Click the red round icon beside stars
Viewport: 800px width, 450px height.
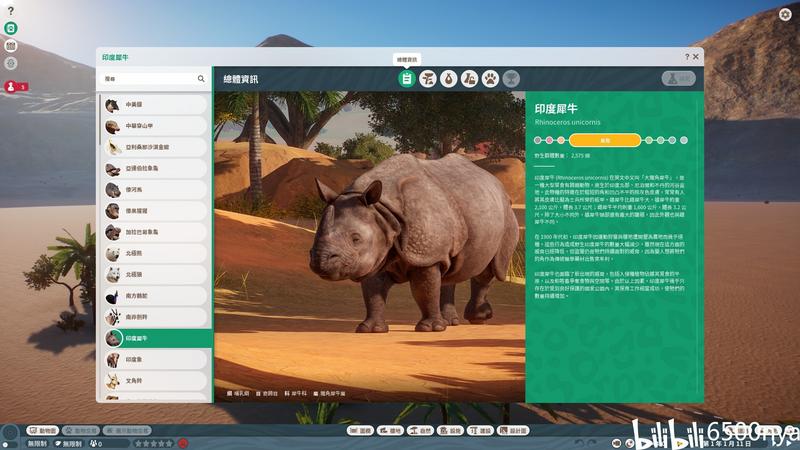183,444
